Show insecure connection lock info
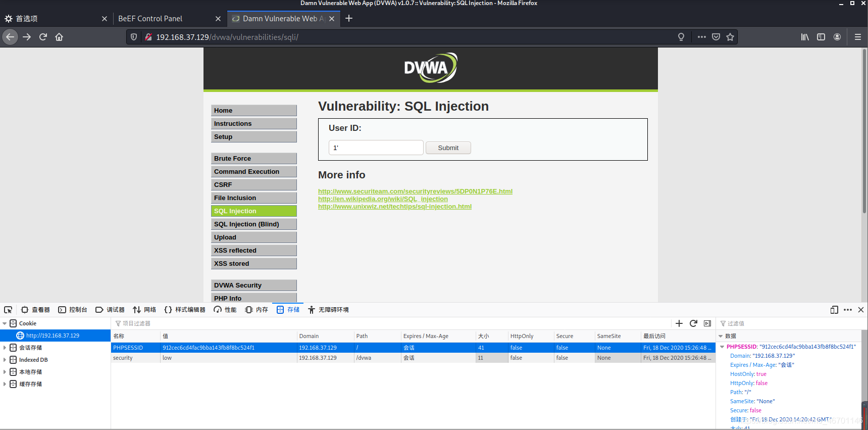The height and width of the screenshot is (430, 868). tap(148, 37)
